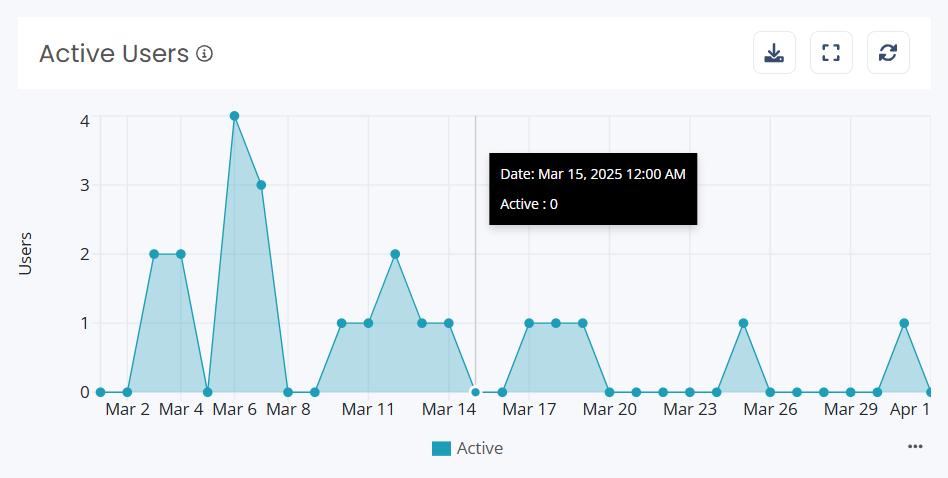Screen dimensions: 948x478
Task: Expand the chart to fullscreen
Action: click(831, 53)
